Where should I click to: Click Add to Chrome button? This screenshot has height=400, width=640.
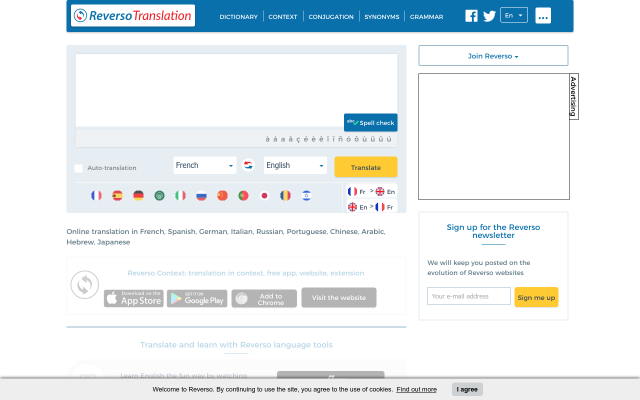tap(264, 298)
